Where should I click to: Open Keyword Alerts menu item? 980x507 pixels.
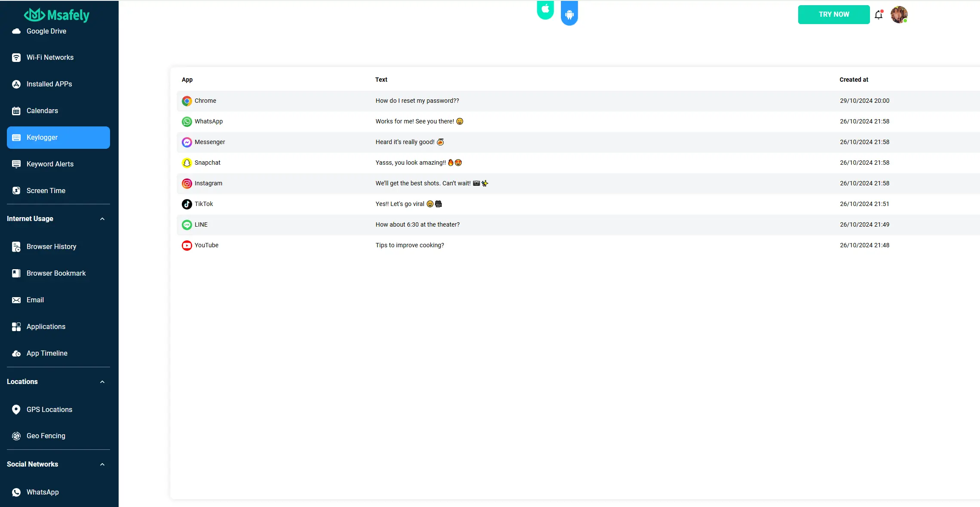(x=58, y=164)
